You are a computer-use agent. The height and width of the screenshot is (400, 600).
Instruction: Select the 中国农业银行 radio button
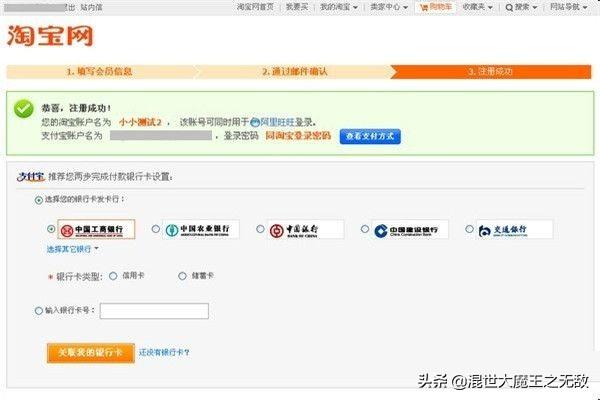tap(155, 229)
